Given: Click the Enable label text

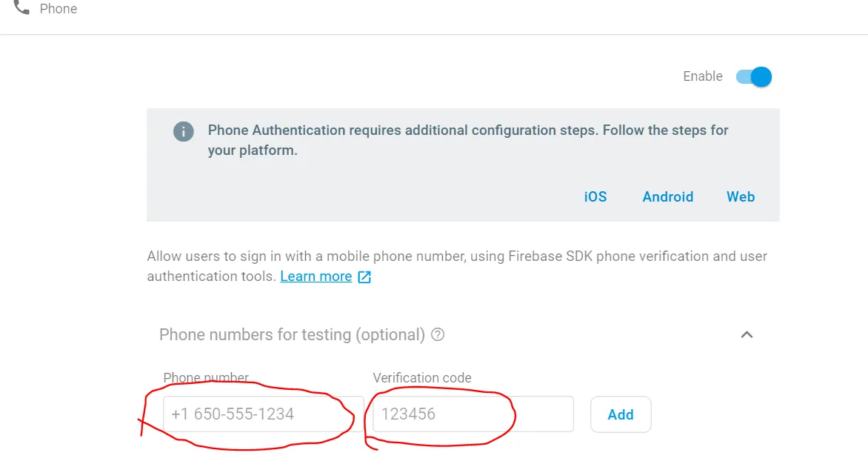Looking at the screenshot, I should pos(702,76).
